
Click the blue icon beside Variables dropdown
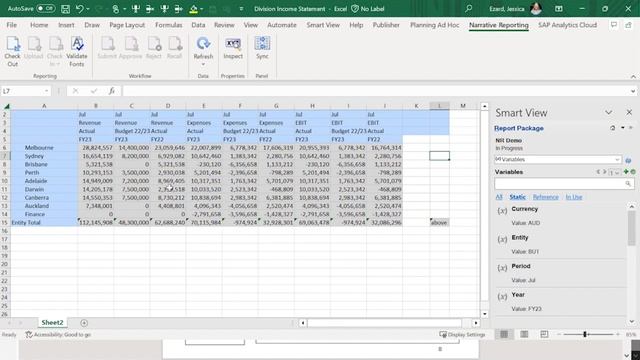(629, 160)
